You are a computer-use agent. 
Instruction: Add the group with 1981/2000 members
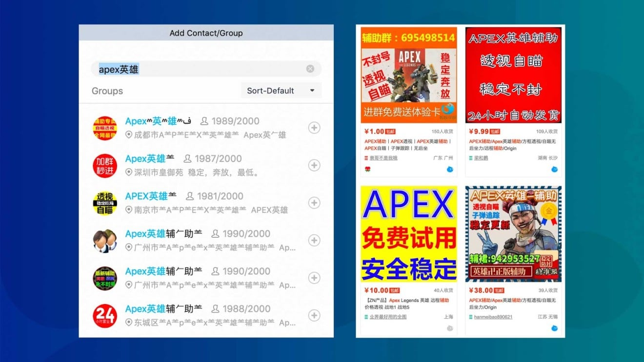click(x=314, y=203)
